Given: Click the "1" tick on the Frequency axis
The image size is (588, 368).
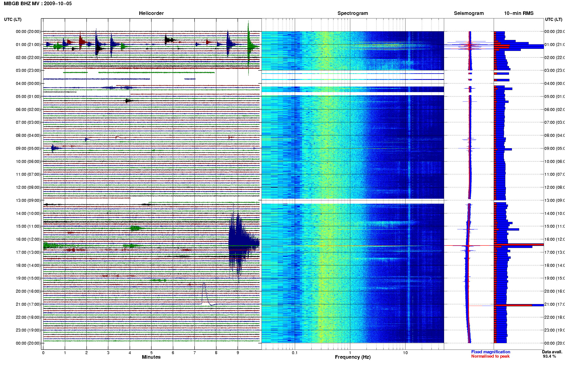Looking at the screenshot, I should [x=350, y=353].
